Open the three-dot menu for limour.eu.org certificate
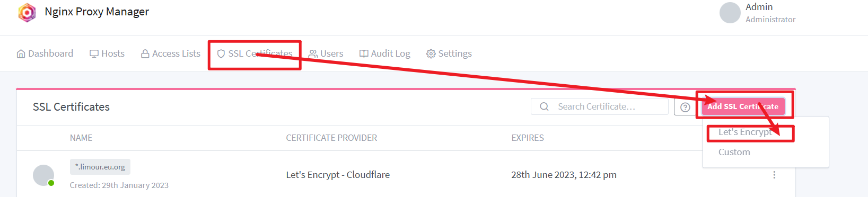This screenshot has height=197, width=868. tap(774, 175)
